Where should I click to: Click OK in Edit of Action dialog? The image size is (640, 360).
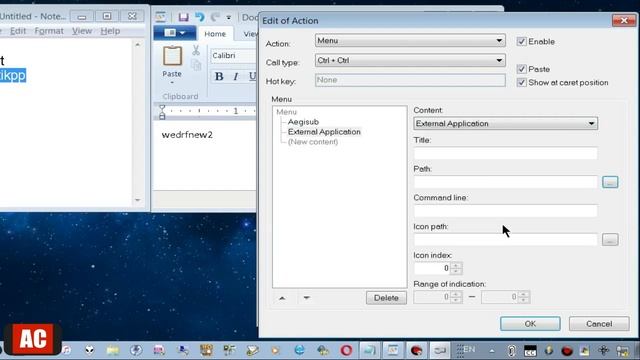point(530,324)
